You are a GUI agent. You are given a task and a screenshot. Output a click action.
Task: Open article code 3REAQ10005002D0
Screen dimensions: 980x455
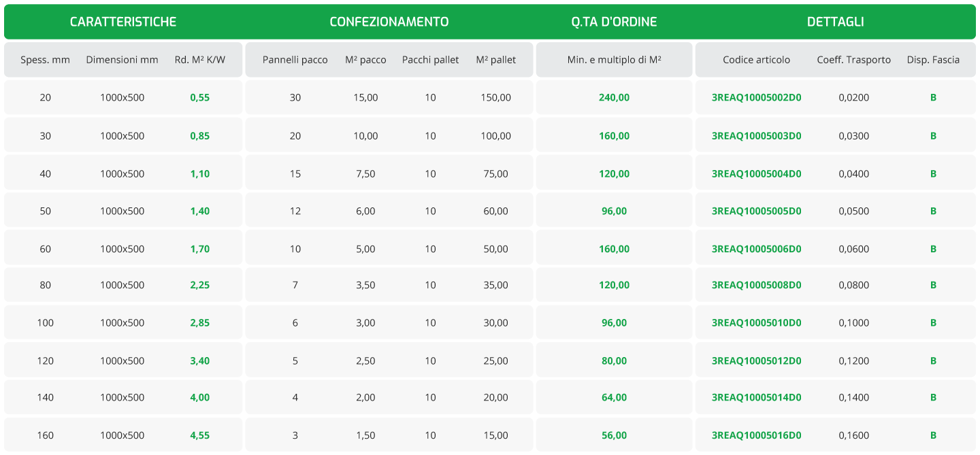[756, 97]
